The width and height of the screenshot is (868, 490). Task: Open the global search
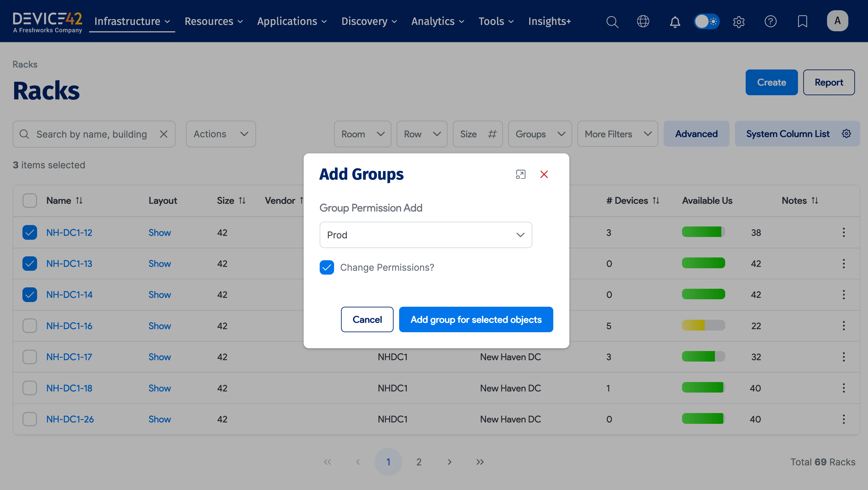pos(612,22)
